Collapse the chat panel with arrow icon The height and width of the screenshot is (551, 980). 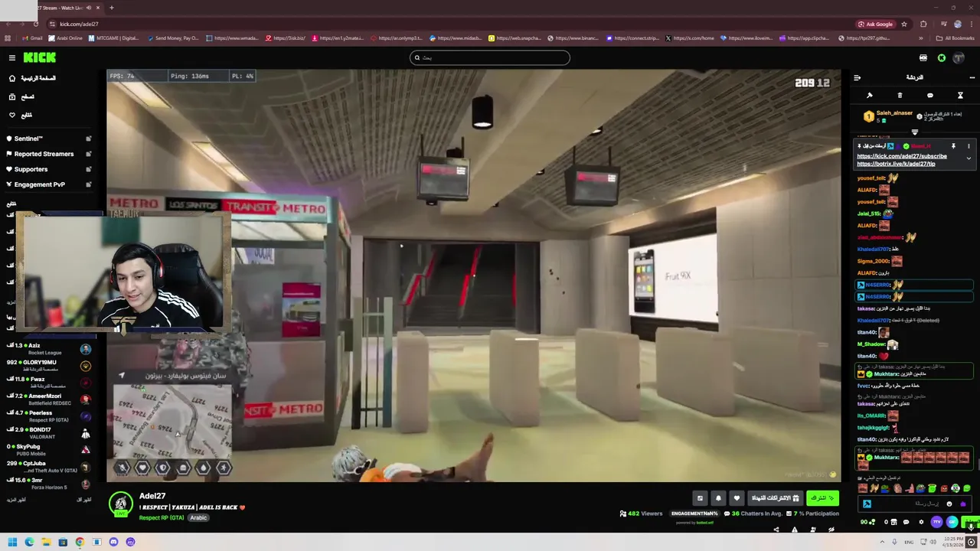pyautogui.click(x=857, y=77)
